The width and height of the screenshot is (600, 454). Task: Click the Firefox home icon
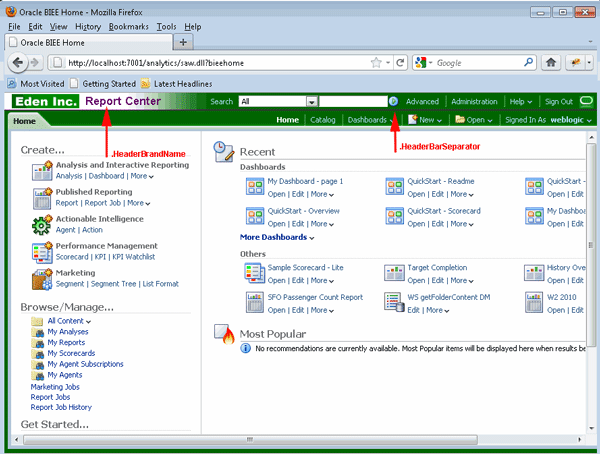pos(551,62)
